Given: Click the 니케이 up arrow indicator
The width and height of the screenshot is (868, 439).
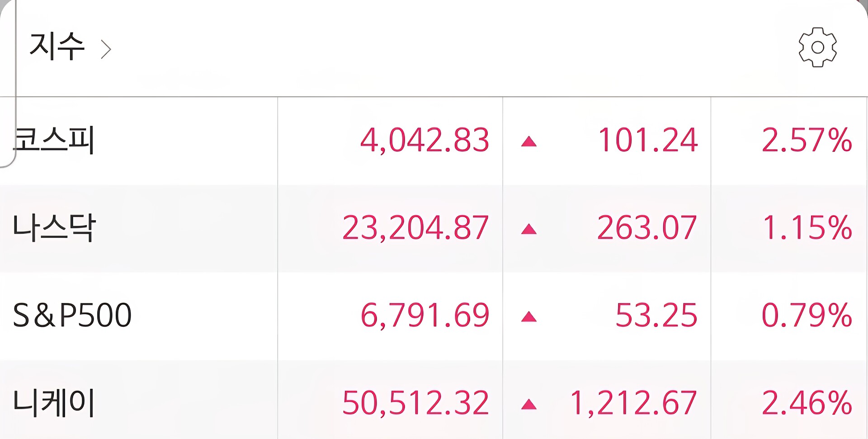Looking at the screenshot, I should [528, 404].
